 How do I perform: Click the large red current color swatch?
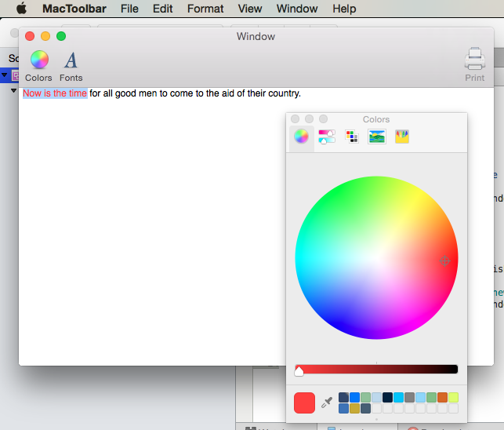[304, 403]
